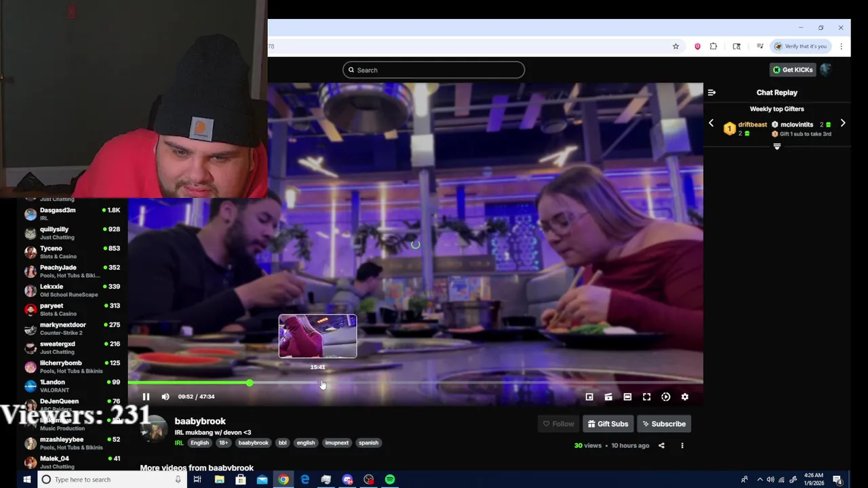Open driftbeast gifter profile

pos(752,125)
